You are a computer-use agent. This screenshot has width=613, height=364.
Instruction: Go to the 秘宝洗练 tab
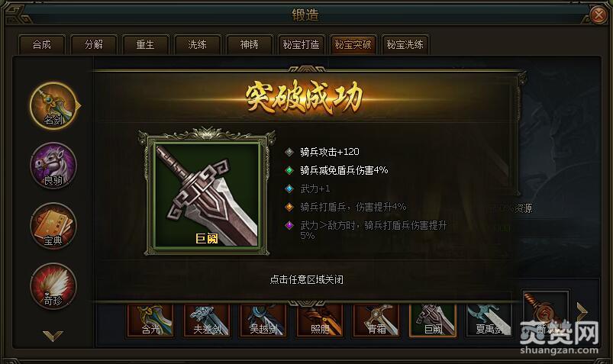[405, 44]
